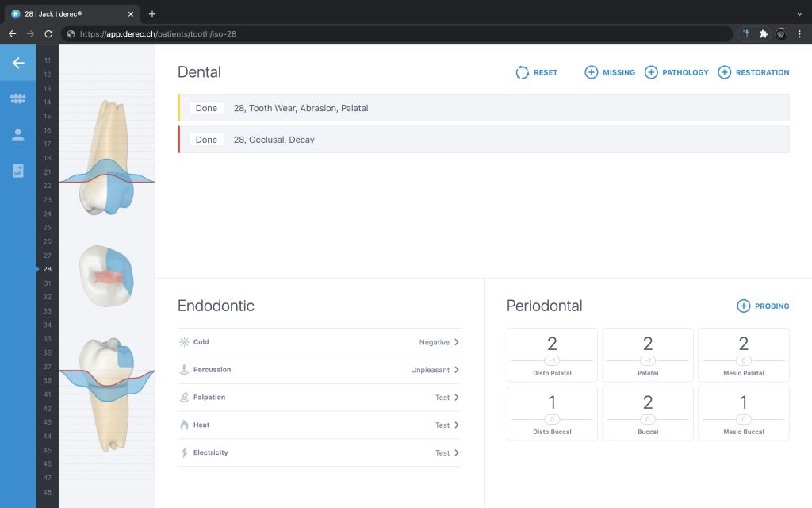Select tooth 27 in the tooth number list

(47, 256)
